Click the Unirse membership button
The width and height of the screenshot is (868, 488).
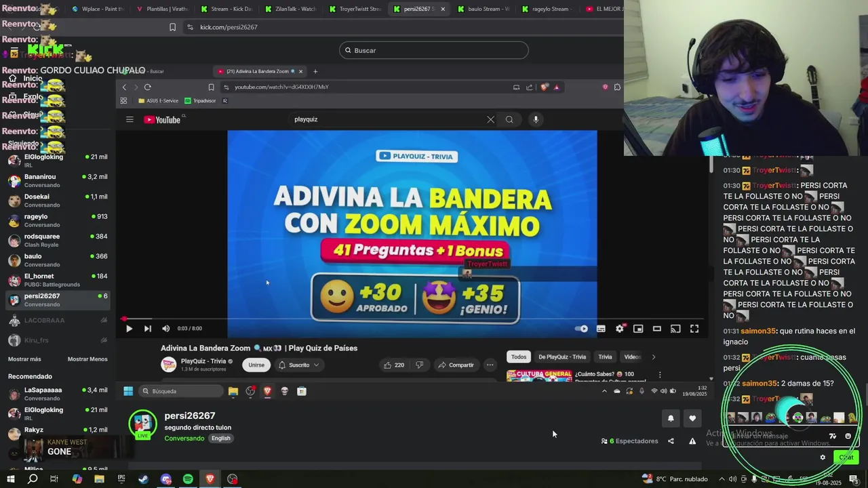(x=256, y=365)
